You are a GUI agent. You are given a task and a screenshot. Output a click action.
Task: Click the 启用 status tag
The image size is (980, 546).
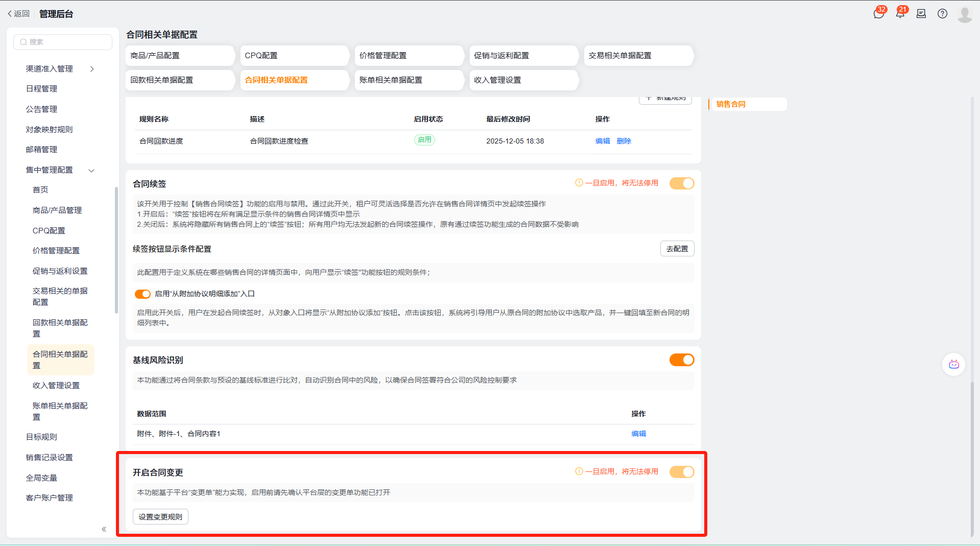click(x=424, y=140)
